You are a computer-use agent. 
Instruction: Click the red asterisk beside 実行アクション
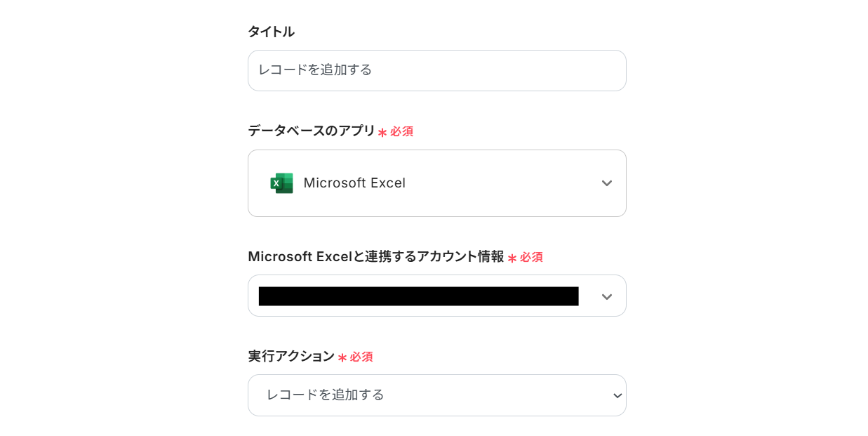[342, 357]
